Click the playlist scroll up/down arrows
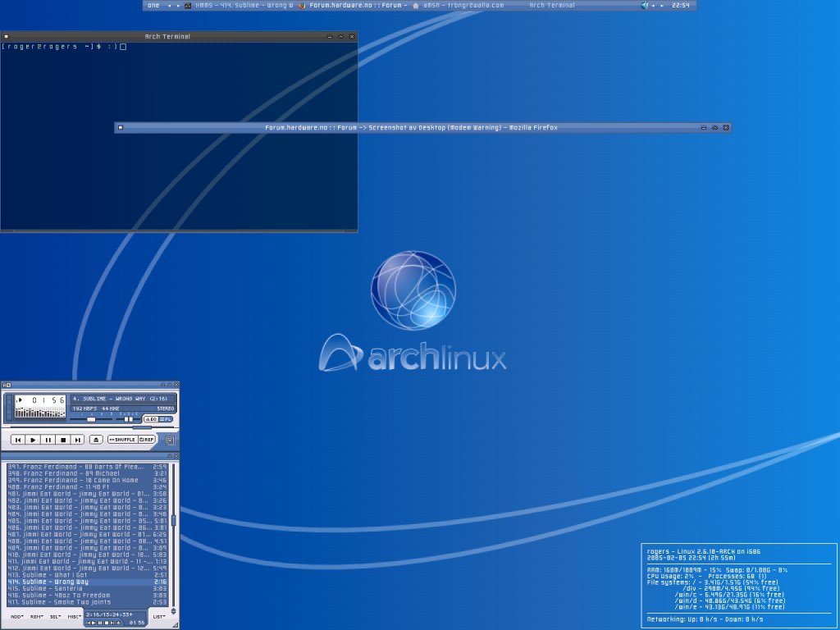 174,611
